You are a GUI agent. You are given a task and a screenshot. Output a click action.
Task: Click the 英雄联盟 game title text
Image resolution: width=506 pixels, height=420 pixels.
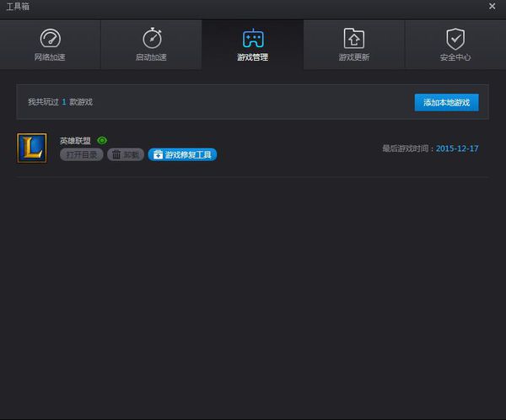point(75,140)
